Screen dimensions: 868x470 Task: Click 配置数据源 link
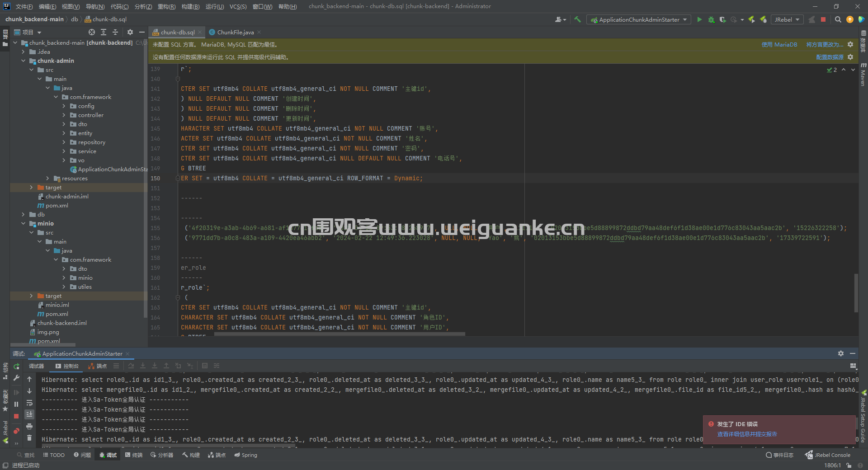point(830,57)
